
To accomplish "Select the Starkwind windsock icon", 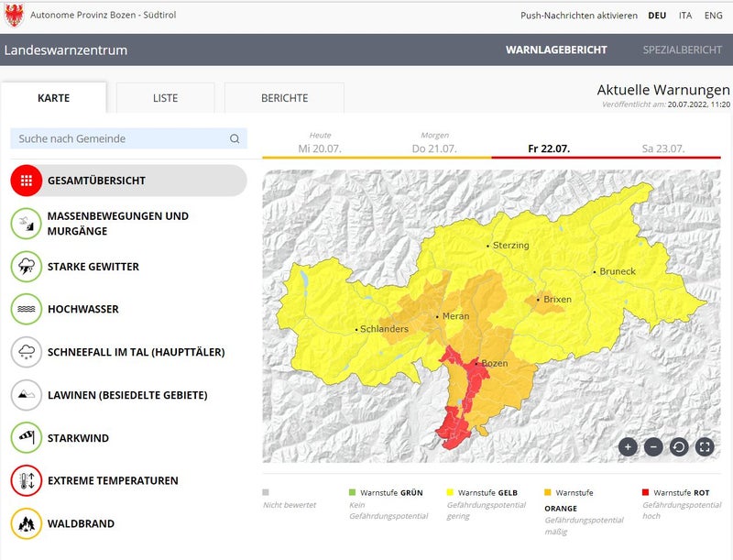I will (27, 438).
